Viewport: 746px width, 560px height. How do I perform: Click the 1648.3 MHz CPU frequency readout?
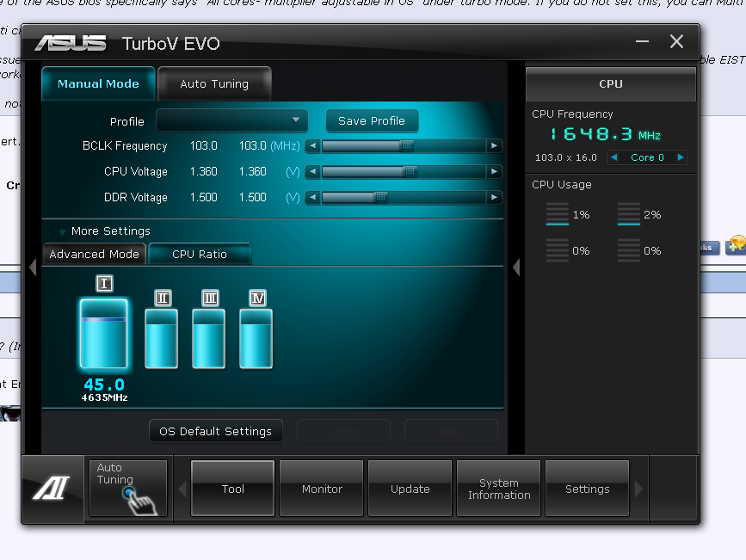coord(605,134)
